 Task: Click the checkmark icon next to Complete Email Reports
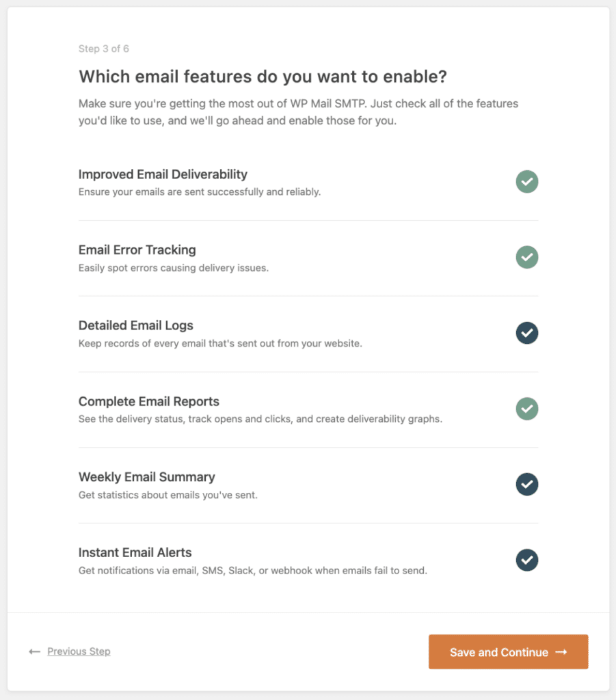coord(526,408)
